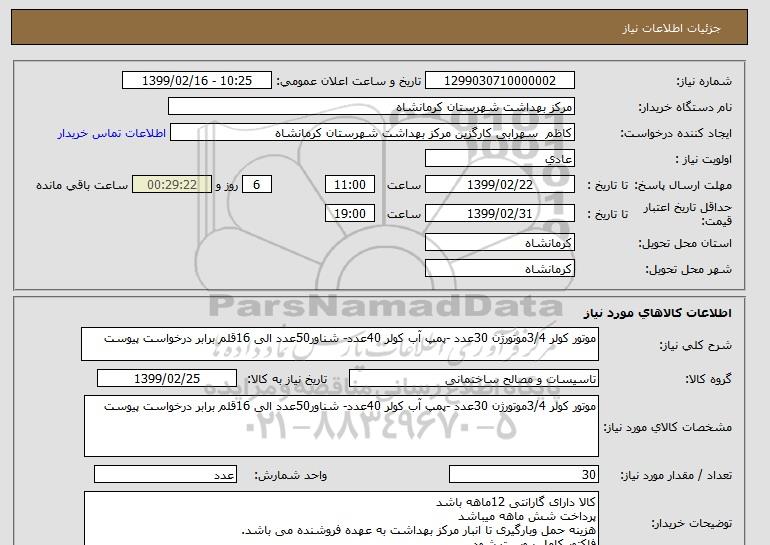Click the remark line about هزینه حمل وبارگیری
This screenshot has height=545, width=770.
click(418, 530)
